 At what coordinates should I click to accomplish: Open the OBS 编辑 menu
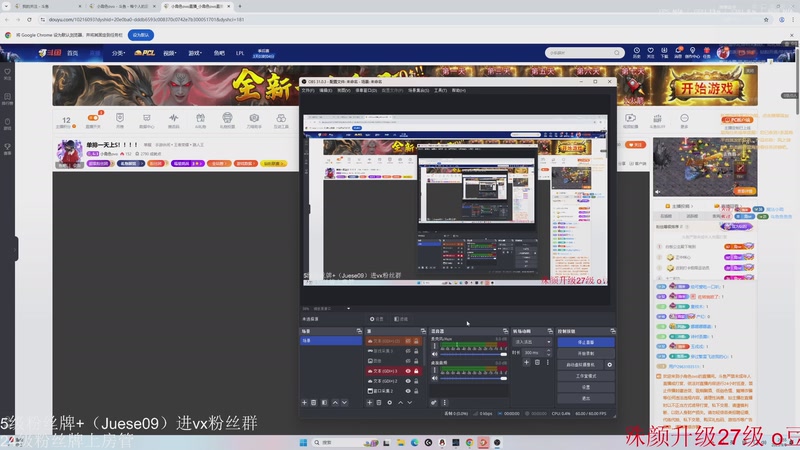(326, 90)
